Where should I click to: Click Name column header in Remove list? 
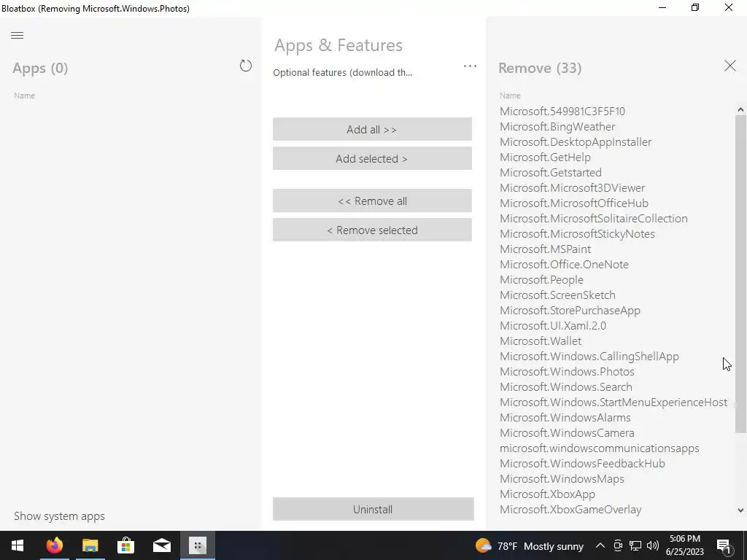(510, 96)
